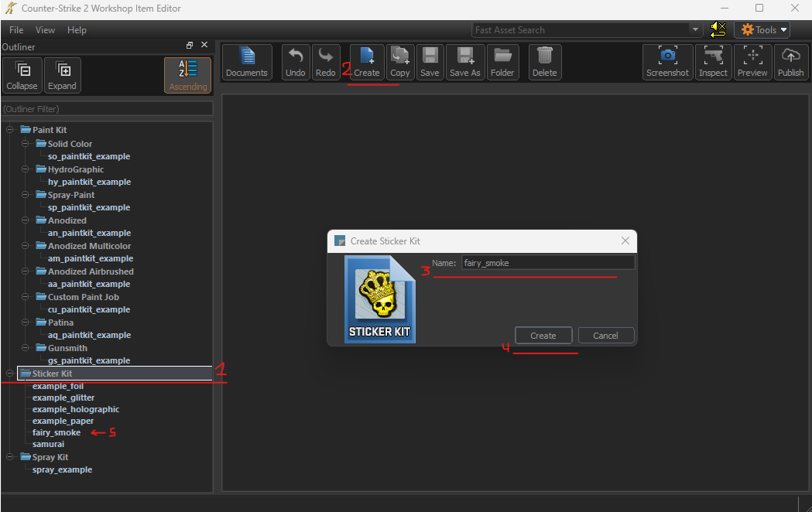Open the Documents toolbar button

247,62
